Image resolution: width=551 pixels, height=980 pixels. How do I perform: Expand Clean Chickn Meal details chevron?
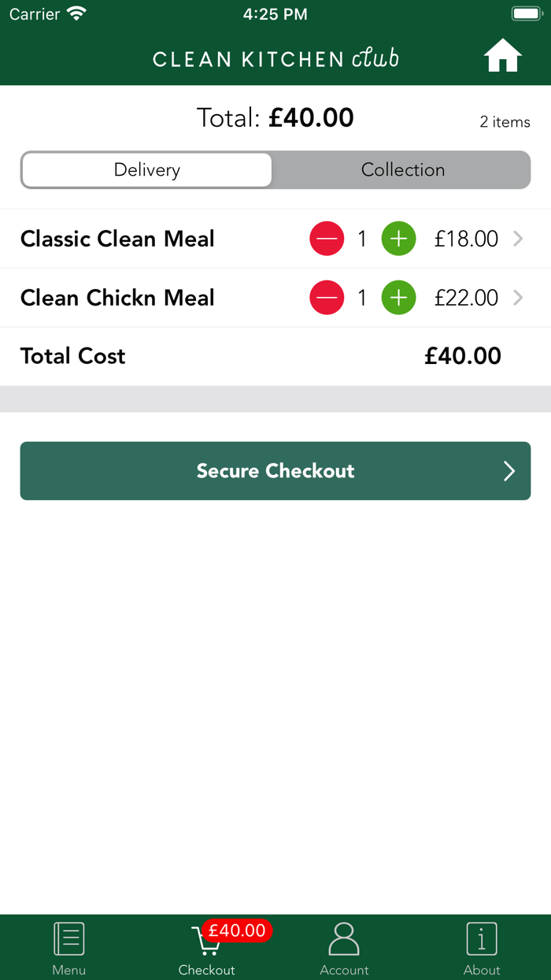pos(518,298)
